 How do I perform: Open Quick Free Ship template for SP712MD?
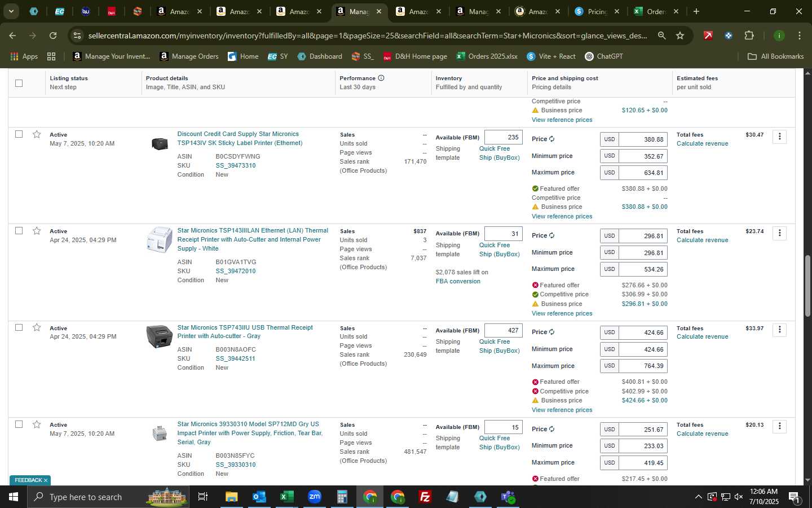(499, 443)
